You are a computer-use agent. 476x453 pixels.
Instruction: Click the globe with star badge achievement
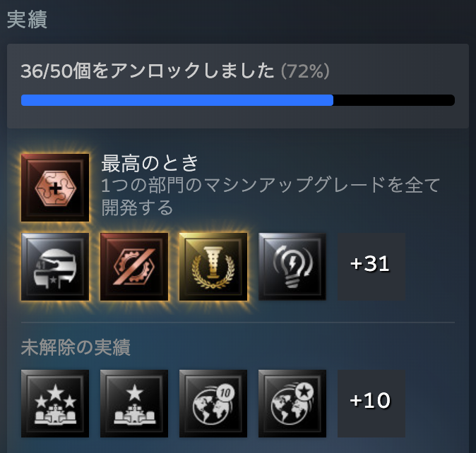click(292, 404)
